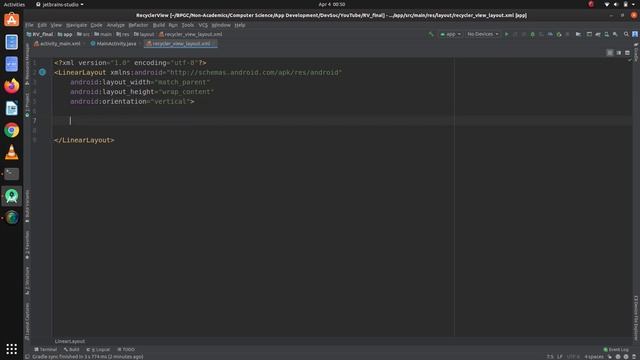Open the Navigate menu
This screenshot has height=360, width=640.
pos(76,25)
